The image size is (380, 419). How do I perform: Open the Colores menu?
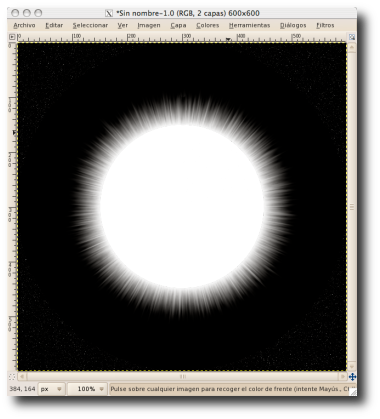pos(207,25)
